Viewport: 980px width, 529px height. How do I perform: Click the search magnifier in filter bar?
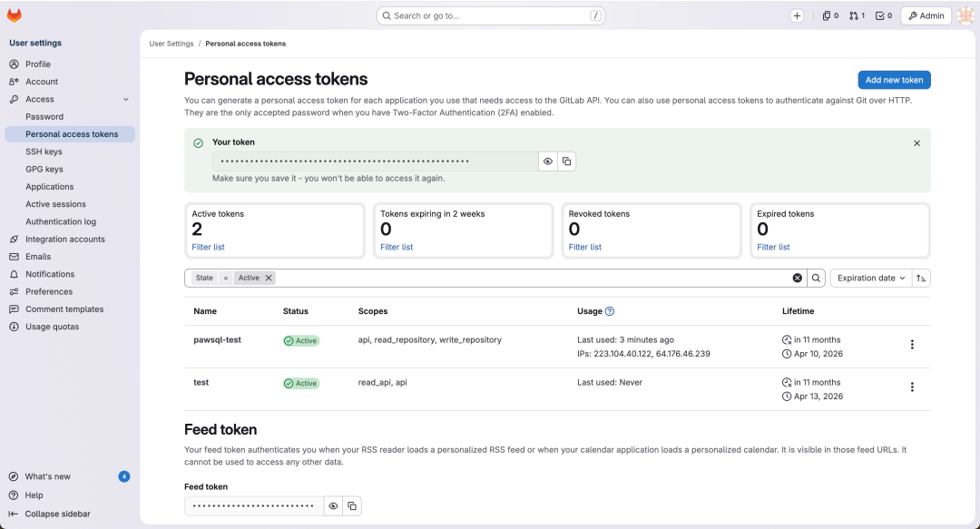coord(817,279)
